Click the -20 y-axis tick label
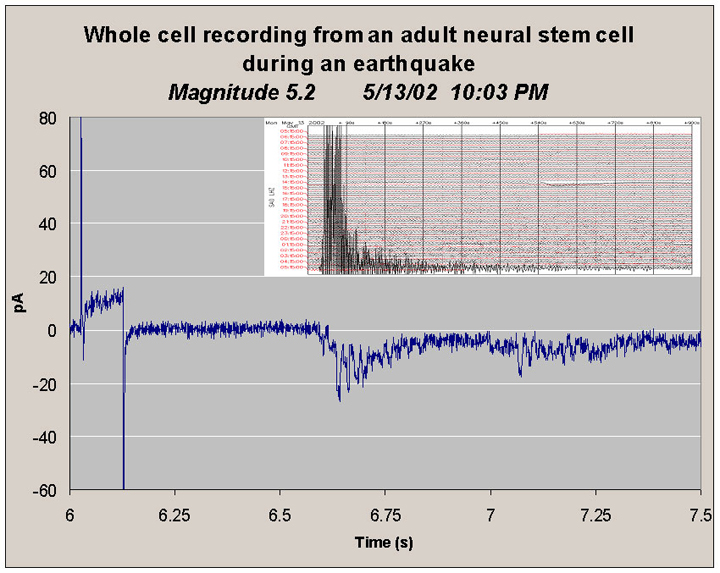Viewport: 720px width, 573px height. 45,383
